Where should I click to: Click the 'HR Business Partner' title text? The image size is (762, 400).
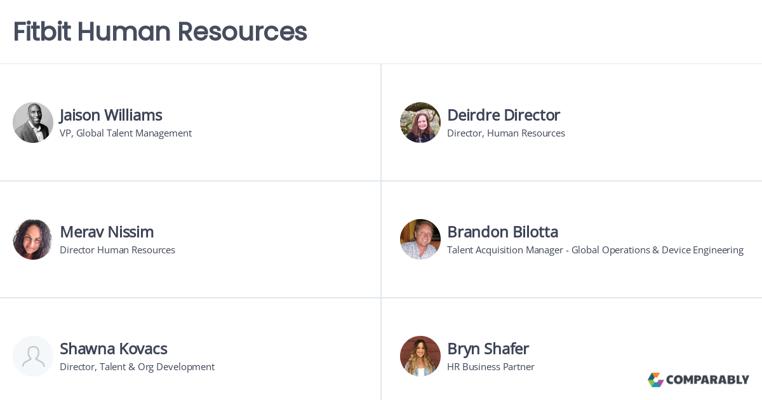tap(490, 366)
